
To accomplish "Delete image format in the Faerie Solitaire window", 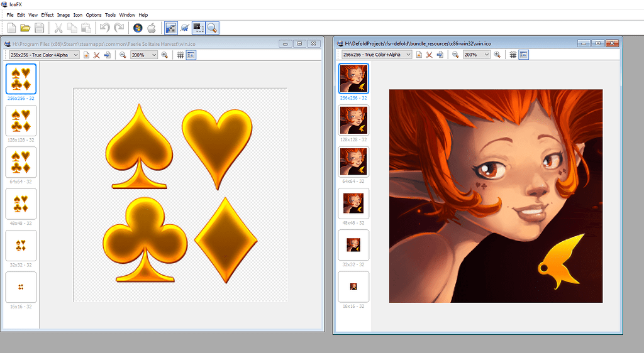I will 97,55.
